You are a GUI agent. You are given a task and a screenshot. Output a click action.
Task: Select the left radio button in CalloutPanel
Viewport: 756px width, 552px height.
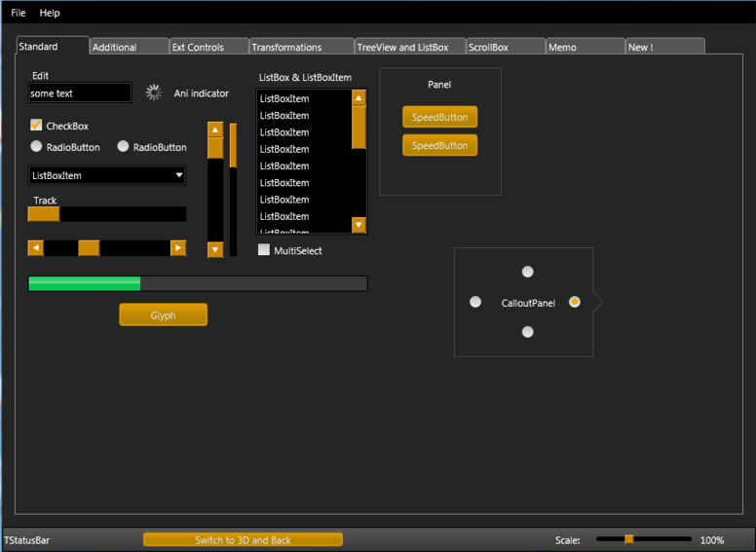(x=475, y=302)
